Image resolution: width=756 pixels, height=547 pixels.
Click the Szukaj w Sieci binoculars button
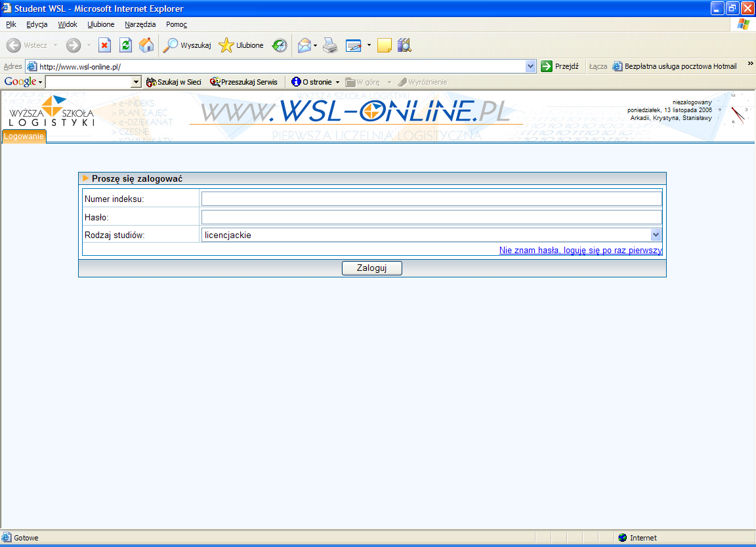coord(173,82)
